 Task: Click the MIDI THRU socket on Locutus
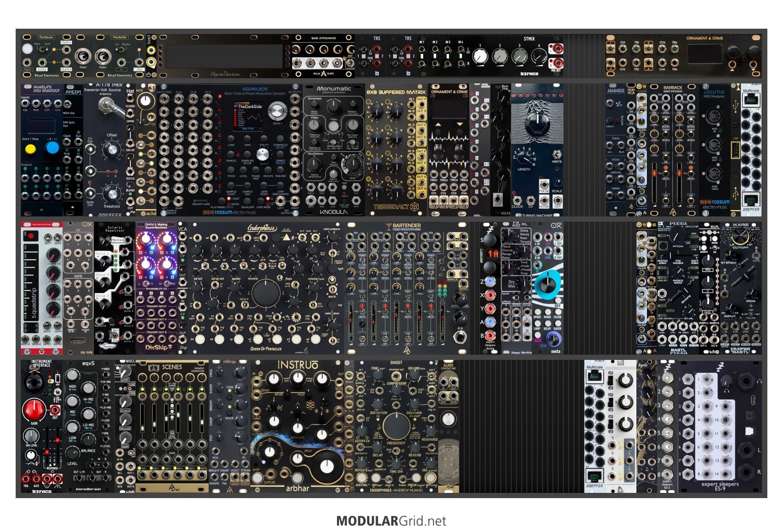coord(713,174)
